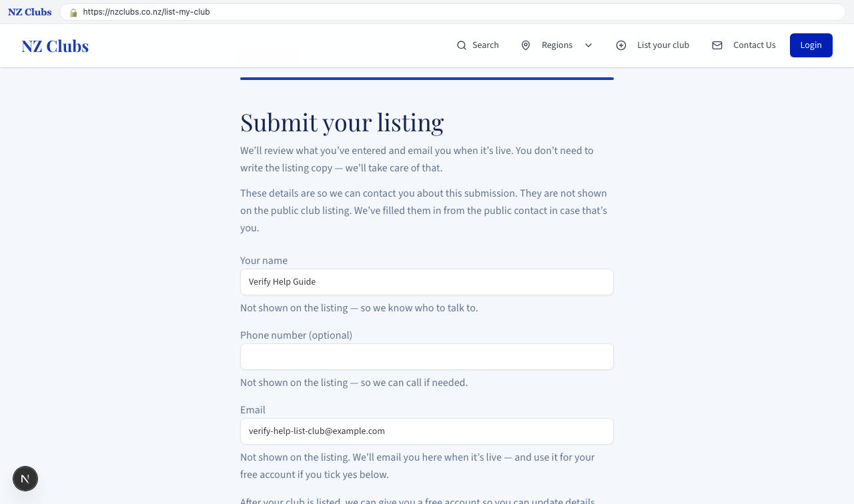
Task: Click the List your club plus icon
Action: coord(621,45)
